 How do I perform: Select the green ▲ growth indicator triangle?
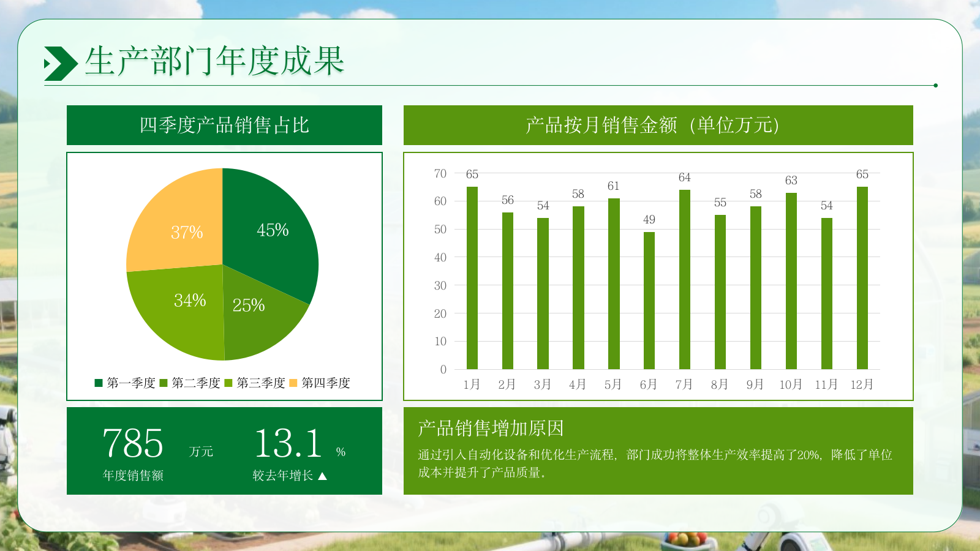coord(322,476)
